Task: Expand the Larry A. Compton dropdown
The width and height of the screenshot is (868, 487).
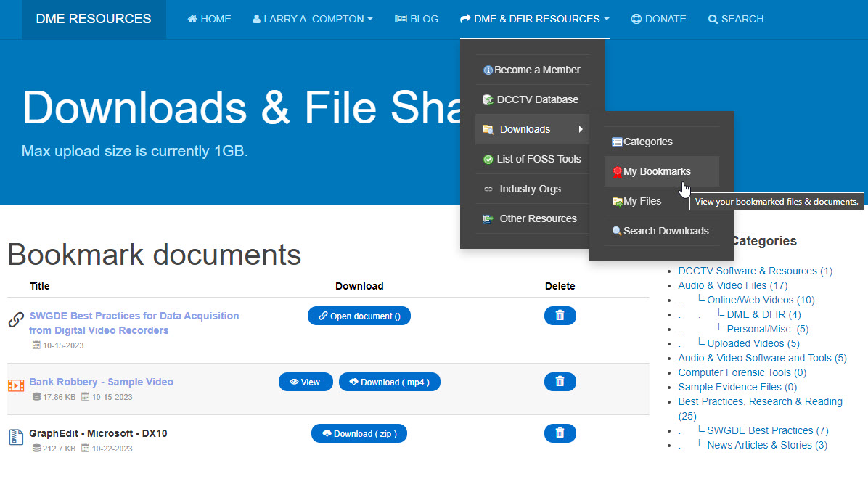Action: click(313, 20)
